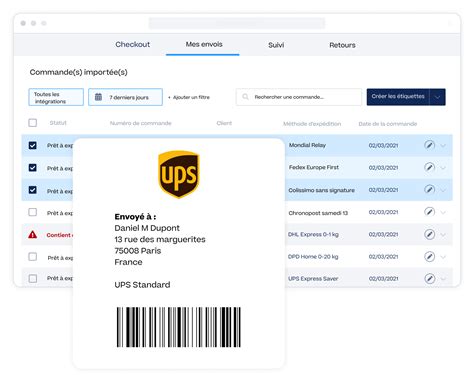Expand the Créer les étiquettes dropdown arrow

click(438, 97)
